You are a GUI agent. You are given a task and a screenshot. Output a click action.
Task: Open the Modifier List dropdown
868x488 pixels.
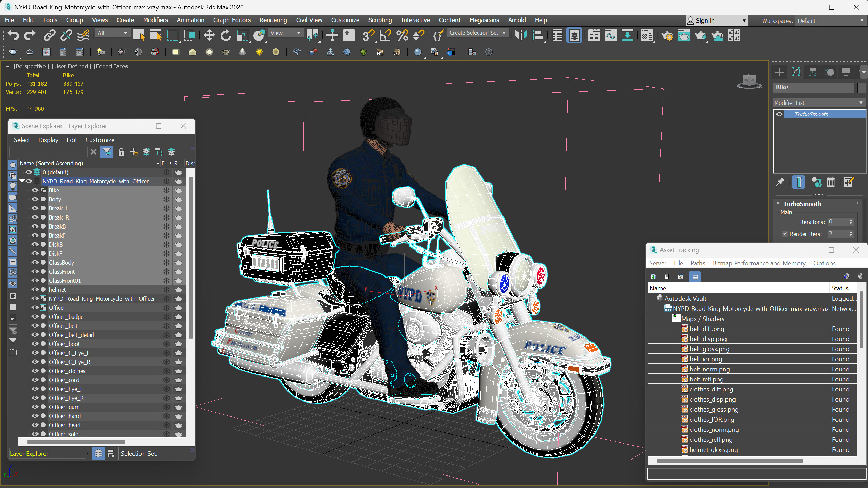[819, 103]
